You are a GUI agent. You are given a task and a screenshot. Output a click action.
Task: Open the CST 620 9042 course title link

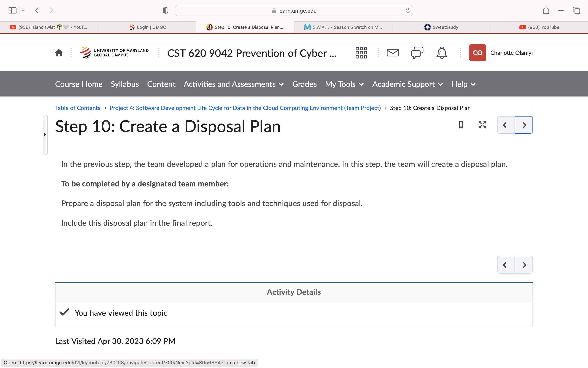click(252, 53)
